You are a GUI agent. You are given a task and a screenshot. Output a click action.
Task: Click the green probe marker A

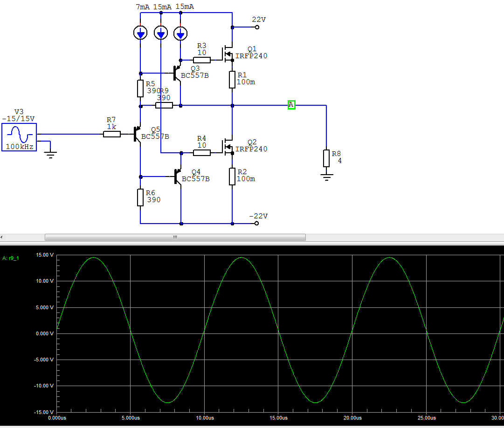coord(291,105)
